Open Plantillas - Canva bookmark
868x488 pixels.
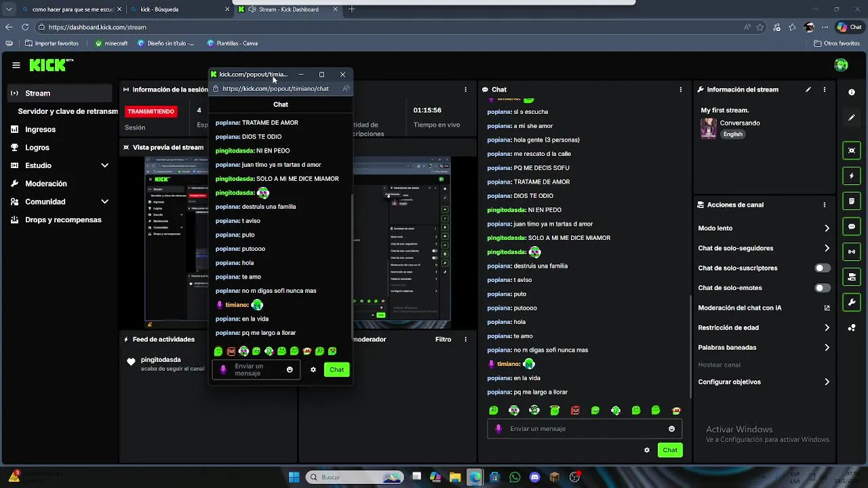pyautogui.click(x=232, y=43)
